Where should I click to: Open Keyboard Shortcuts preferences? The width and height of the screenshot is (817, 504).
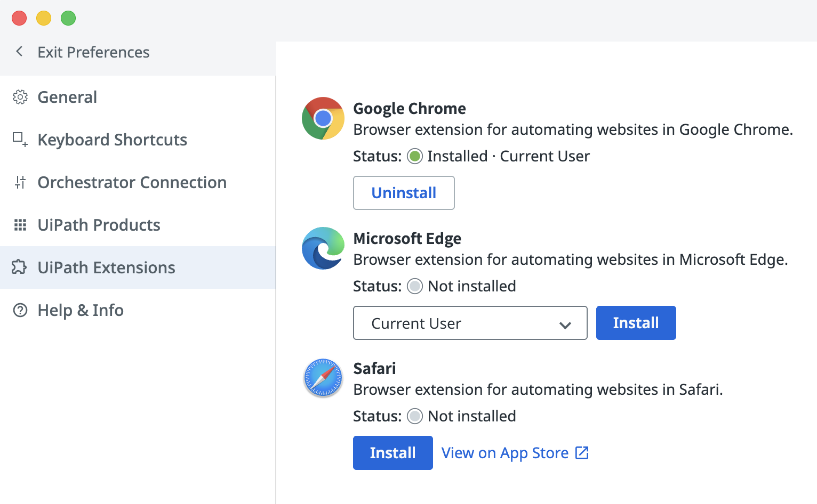138,140
